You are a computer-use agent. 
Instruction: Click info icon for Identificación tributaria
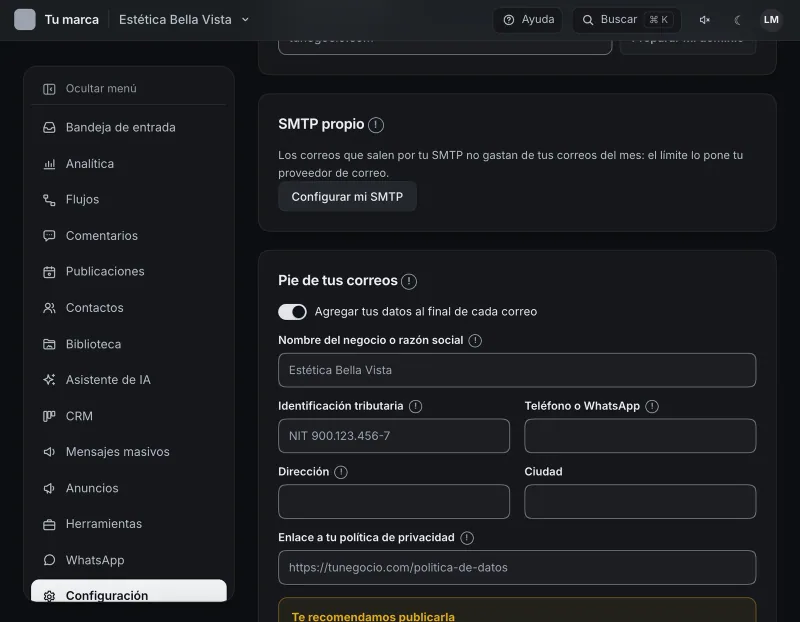point(415,407)
